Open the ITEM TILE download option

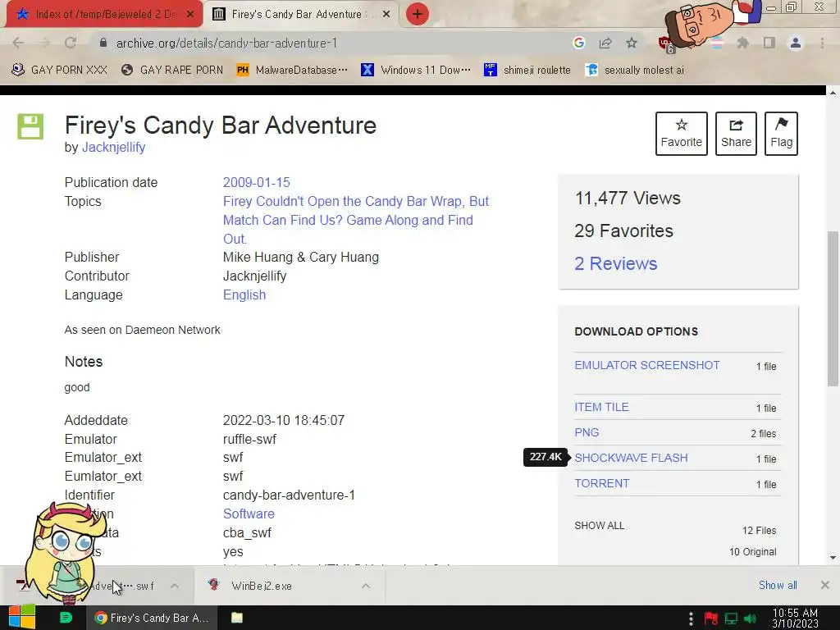tap(601, 407)
